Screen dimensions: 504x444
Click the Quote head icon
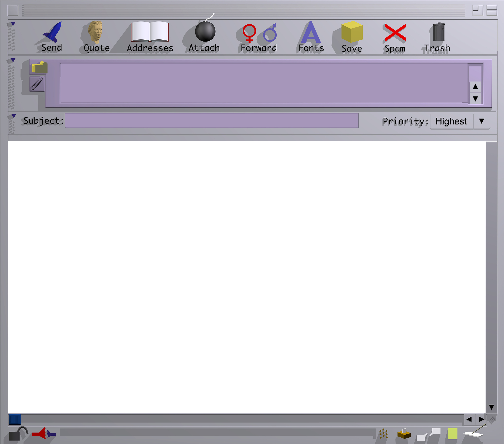[x=96, y=32]
